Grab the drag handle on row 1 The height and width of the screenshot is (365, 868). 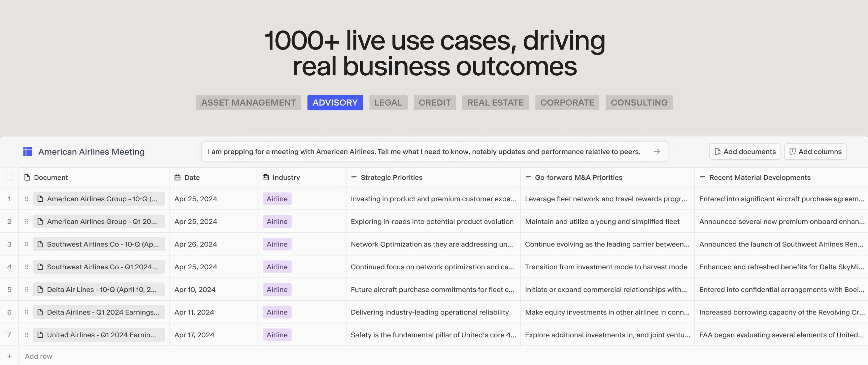pyautogui.click(x=26, y=199)
